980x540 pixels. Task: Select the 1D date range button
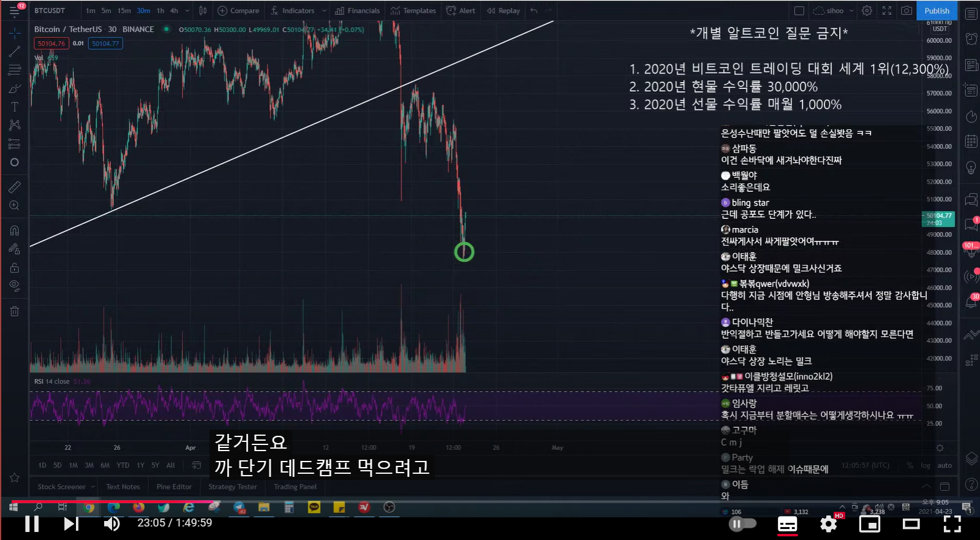tap(42, 465)
